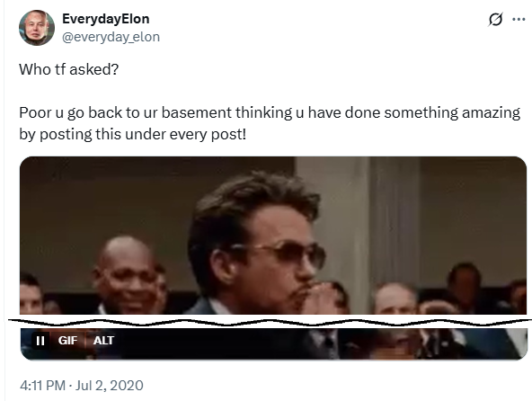Click the word "amazing" in tweet
The height and width of the screenshot is (401, 532).
[x=491, y=112]
